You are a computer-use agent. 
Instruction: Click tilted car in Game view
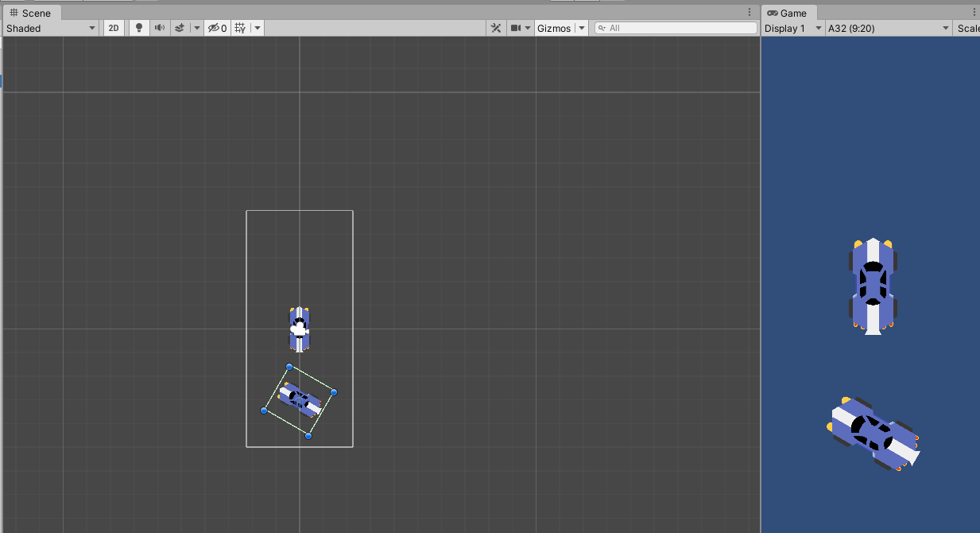[873, 433]
